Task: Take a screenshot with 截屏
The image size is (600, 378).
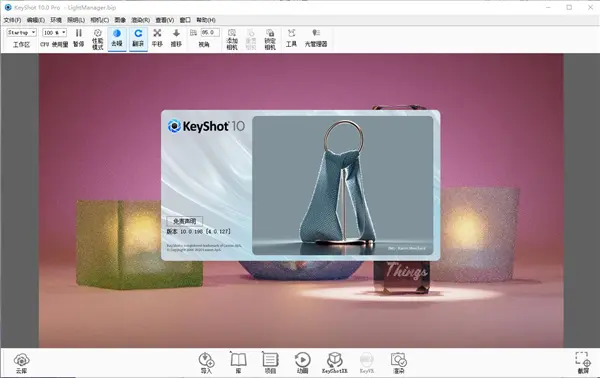Action: 583,363
